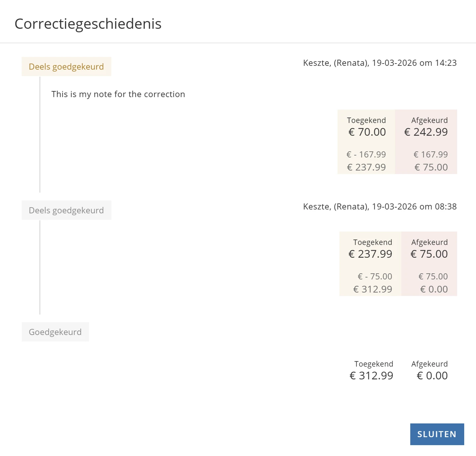
Task: Click the Toegekend label in the Goedgekeurd entry
Action: [x=374, y=364]
